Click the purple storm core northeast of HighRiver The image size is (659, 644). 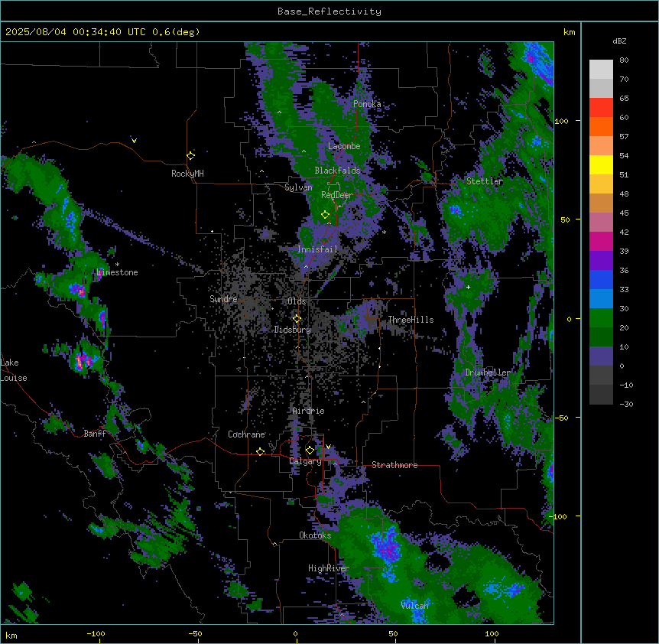[388, 546]
